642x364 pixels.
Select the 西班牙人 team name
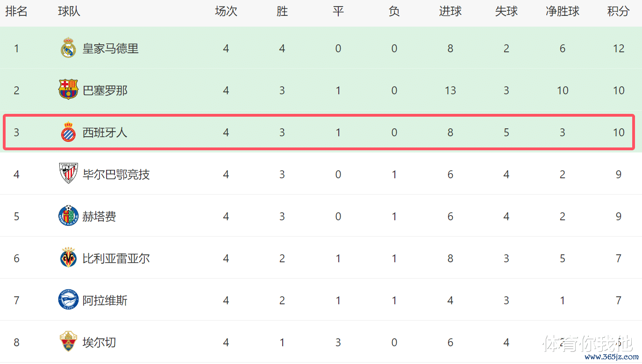(x=105, y=133)
